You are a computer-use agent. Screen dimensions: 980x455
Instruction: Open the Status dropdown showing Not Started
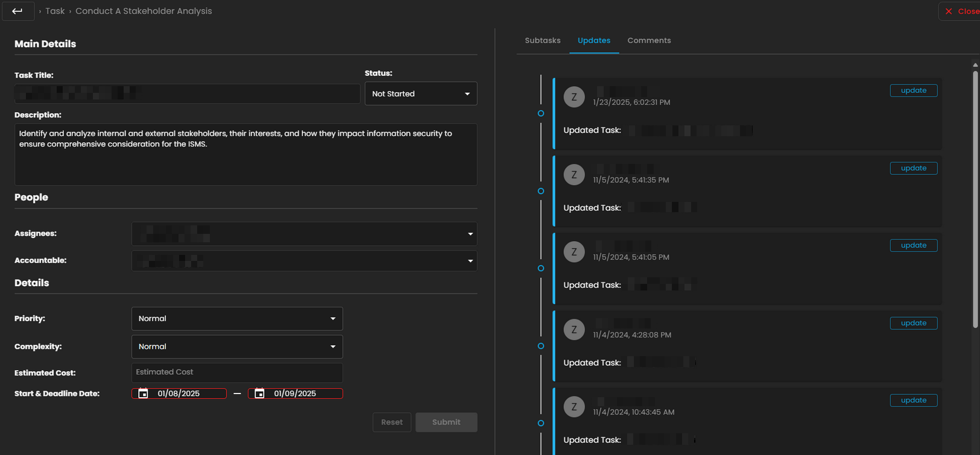click(420, 94)
